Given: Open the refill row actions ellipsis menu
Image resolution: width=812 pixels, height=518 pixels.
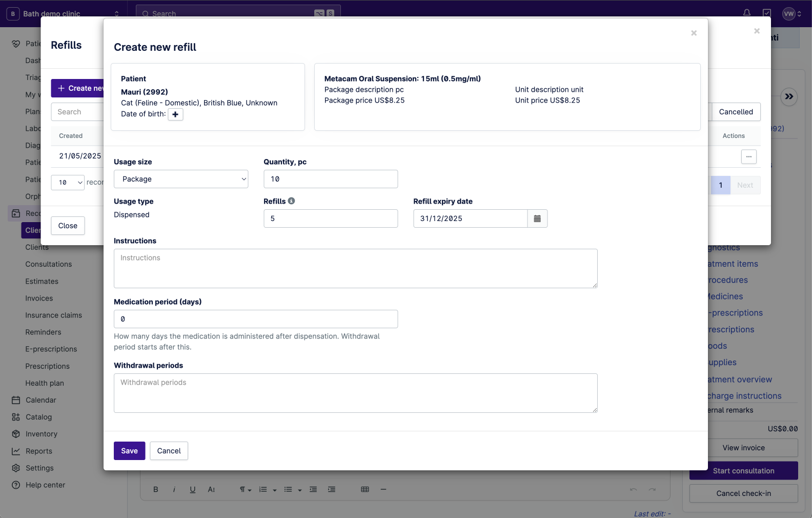Looking at the screenshot, I should tap(748, 156).
